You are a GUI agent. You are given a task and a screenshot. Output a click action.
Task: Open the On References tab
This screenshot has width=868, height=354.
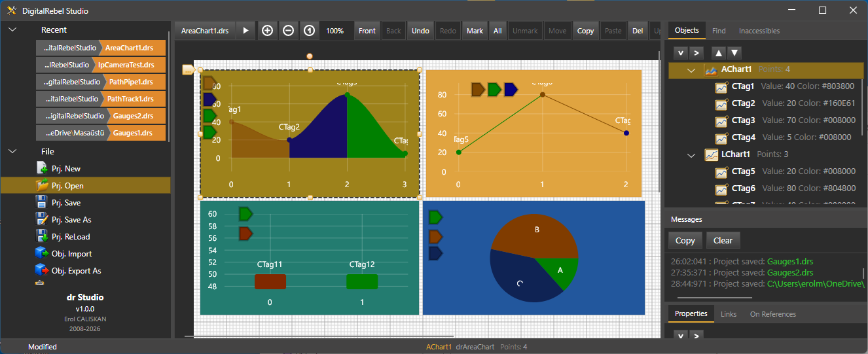coord(773,314)
